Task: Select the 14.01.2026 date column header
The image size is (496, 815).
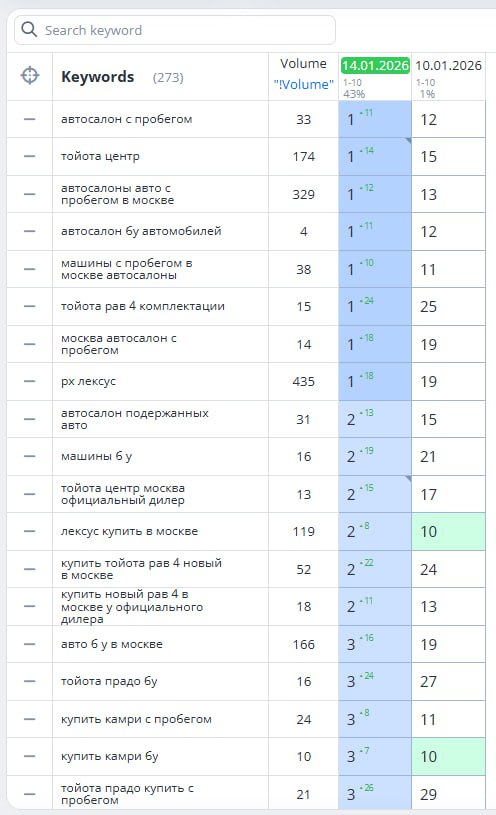Action: 375,65
